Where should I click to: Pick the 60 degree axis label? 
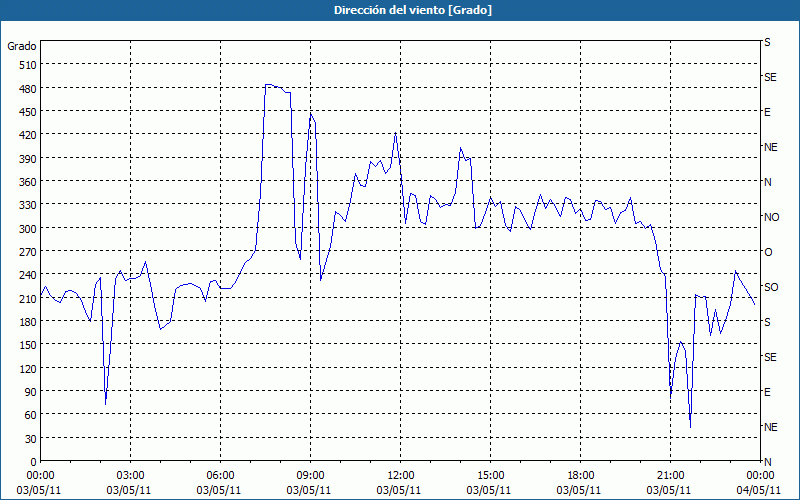pyautogui.click(x=31, y=415)
